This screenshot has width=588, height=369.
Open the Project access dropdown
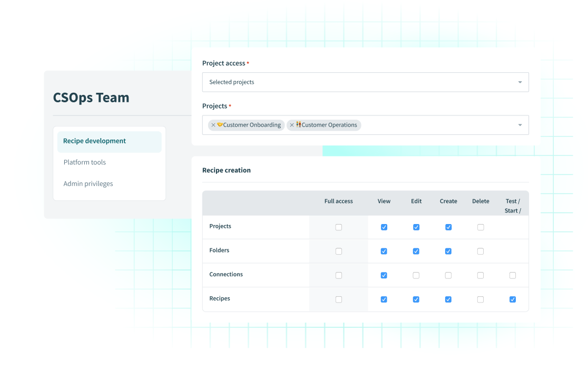tap(365, 82)
